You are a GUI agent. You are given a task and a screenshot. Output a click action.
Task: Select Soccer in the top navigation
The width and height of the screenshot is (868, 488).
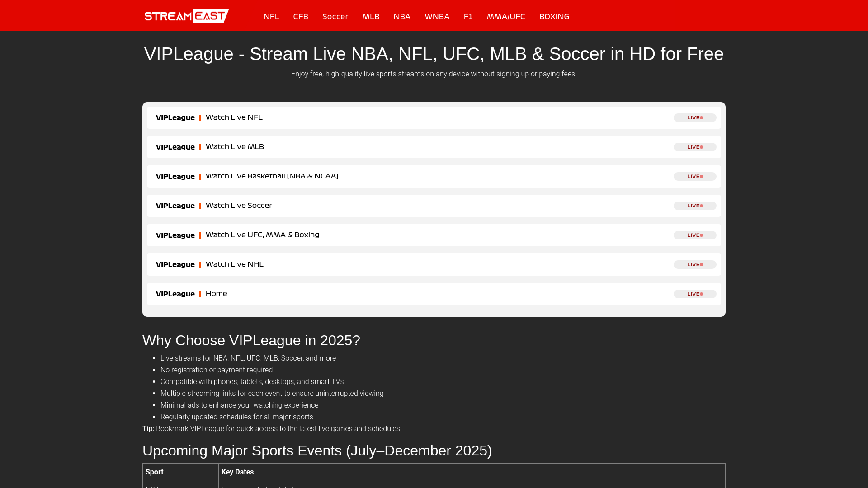[x=335, y=17]
